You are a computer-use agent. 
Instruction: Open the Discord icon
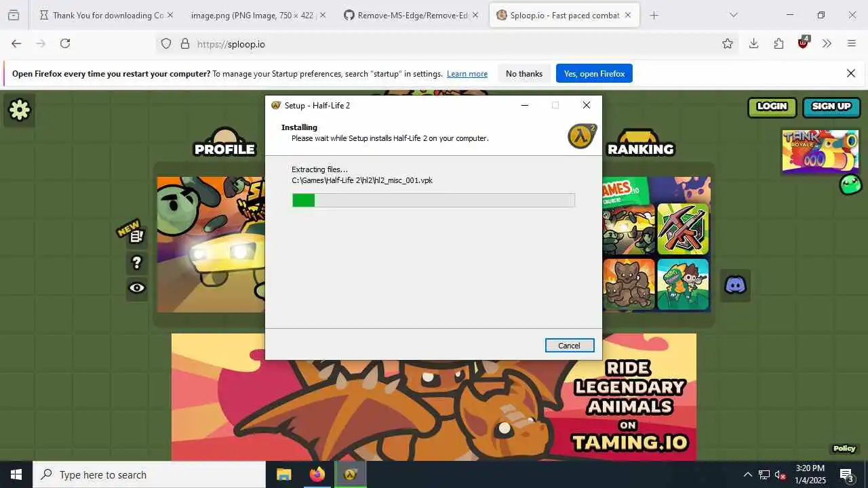coord(735,285)
